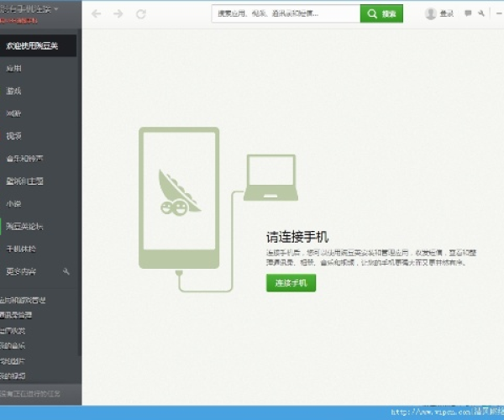The width and height of the screenshot is (504, 420).
Task: Open settings via top-right wrench icon
Action: pos(481,13)
